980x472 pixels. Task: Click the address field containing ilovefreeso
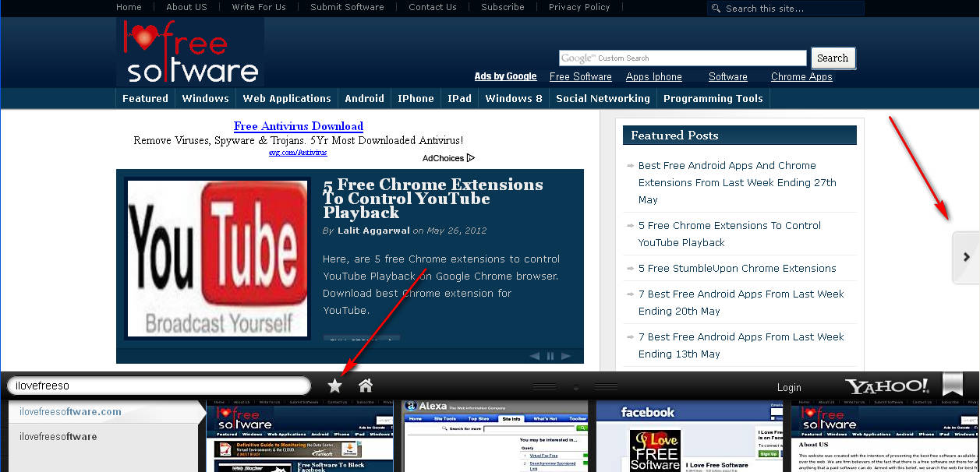pyautogui.click(x=158, y=386)
